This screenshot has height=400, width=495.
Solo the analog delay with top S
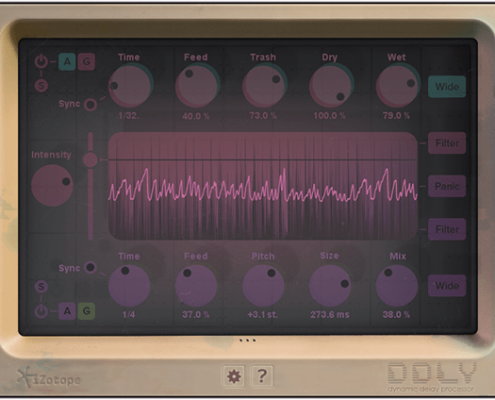click(41, 86)
